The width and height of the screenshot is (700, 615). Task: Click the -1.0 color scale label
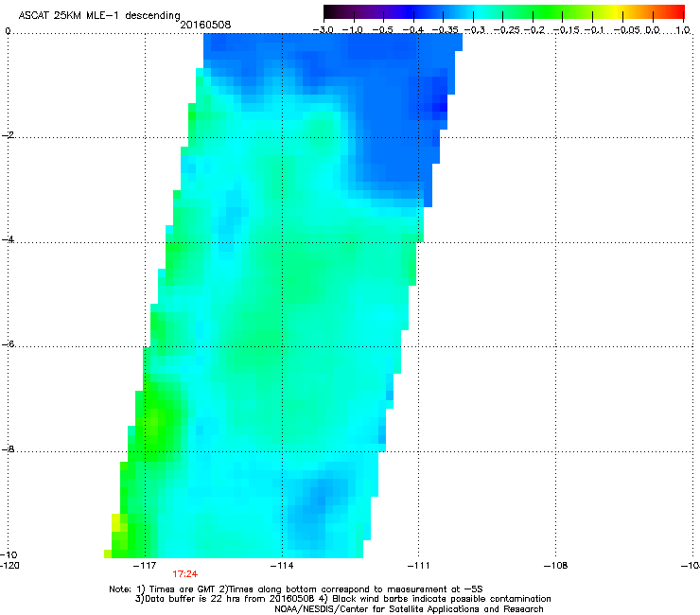[x=353, y=30]
